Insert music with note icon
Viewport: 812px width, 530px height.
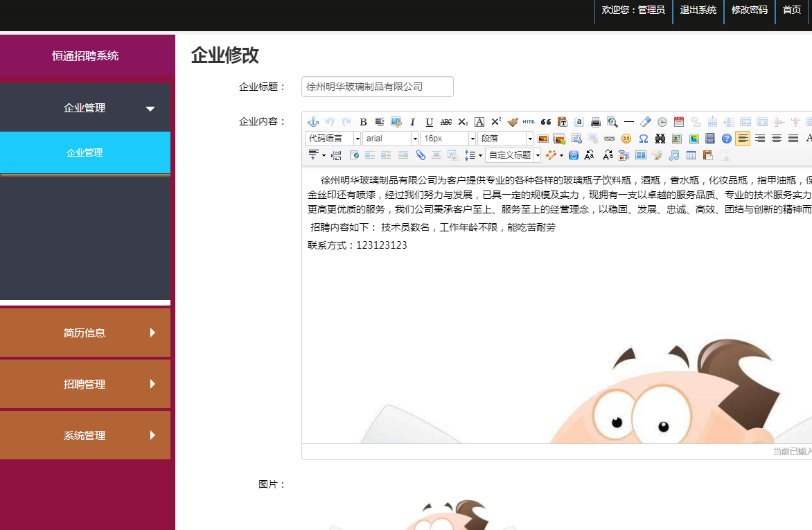[673, 155]
